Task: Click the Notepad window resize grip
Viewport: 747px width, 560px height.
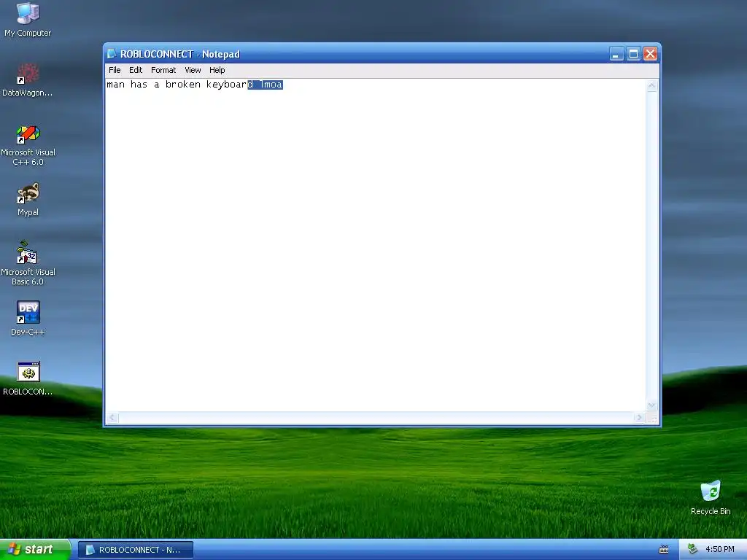Action: click(x=652, y=418)
